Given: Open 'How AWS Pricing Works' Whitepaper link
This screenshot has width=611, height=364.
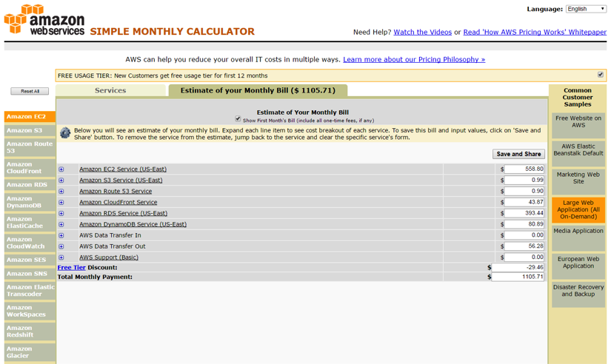Looking at the screenshot, I should click(x=535, y=33).
